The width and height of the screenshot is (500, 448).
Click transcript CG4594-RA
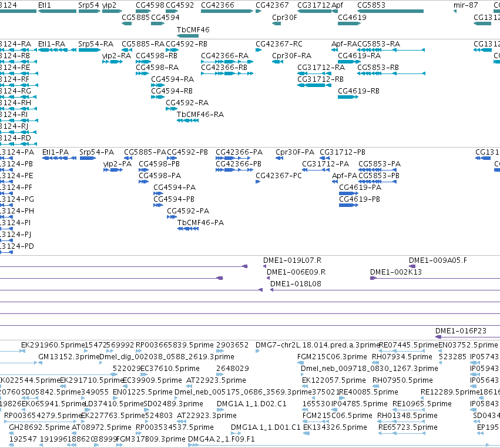coord(173,79)
